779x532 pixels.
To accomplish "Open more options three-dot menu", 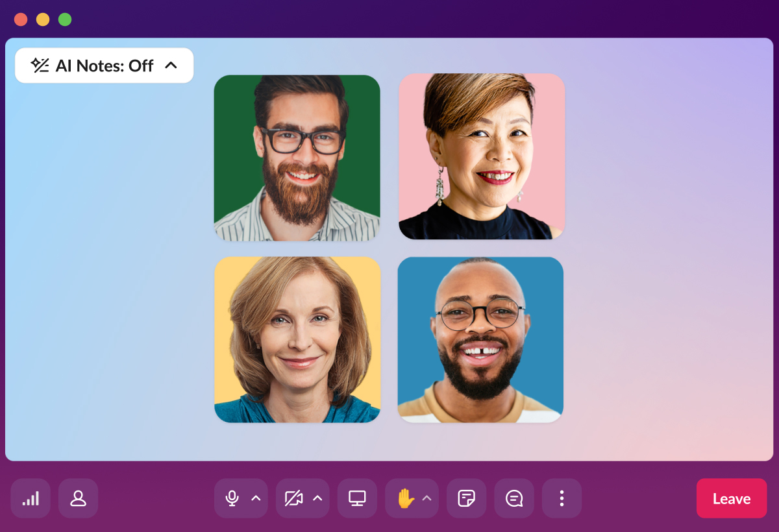I will coord(562,498).
